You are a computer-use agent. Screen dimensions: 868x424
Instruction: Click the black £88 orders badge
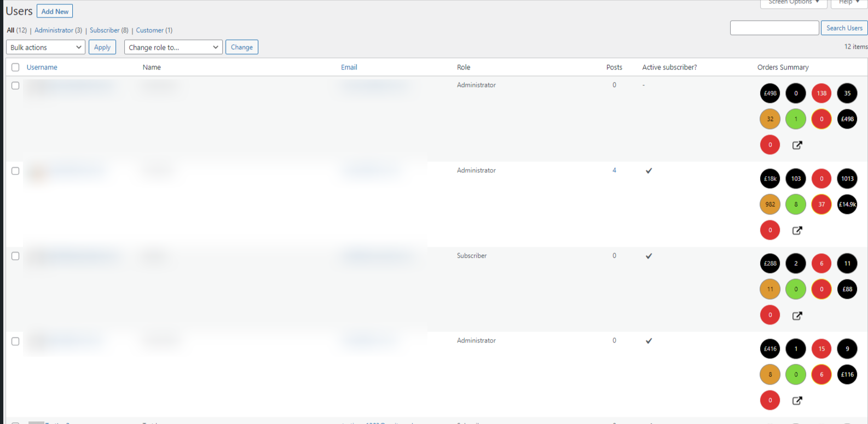tap(847, 289)
